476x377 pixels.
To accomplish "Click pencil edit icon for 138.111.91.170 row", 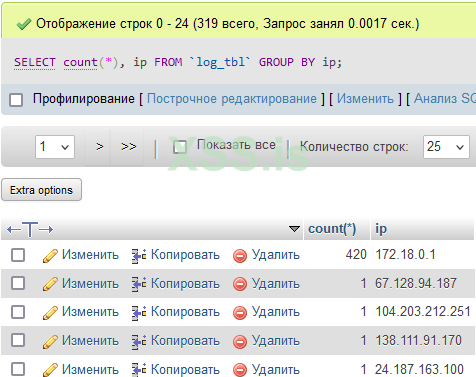I will pyautogui.click(x=50, y=342).
